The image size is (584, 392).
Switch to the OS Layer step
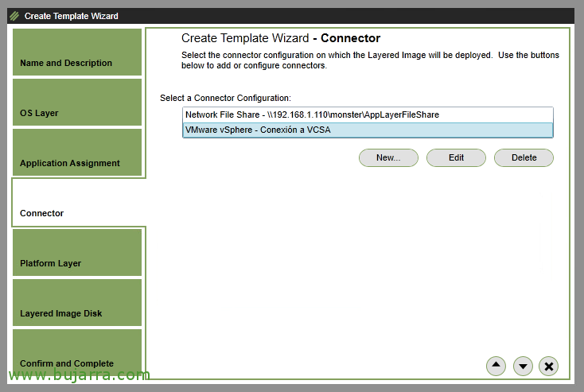(x=77, y=102)
